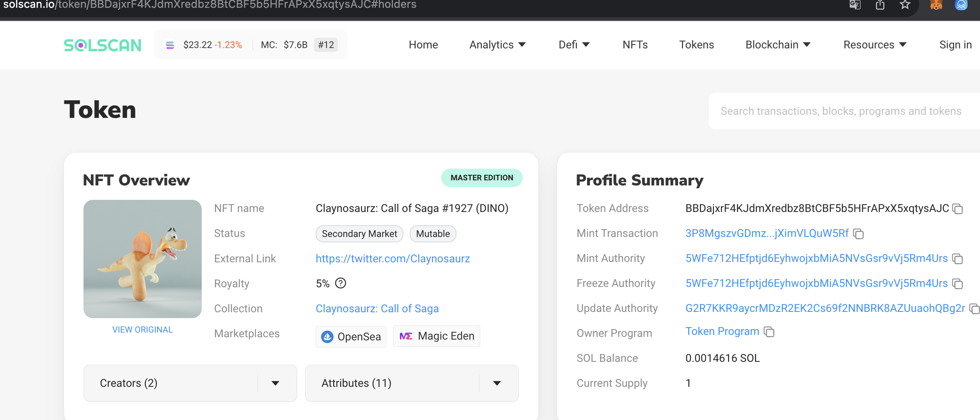The image size is (980, 420).
Task: Open the Claynosaurz Twitter external link
Action: point(392,259)
